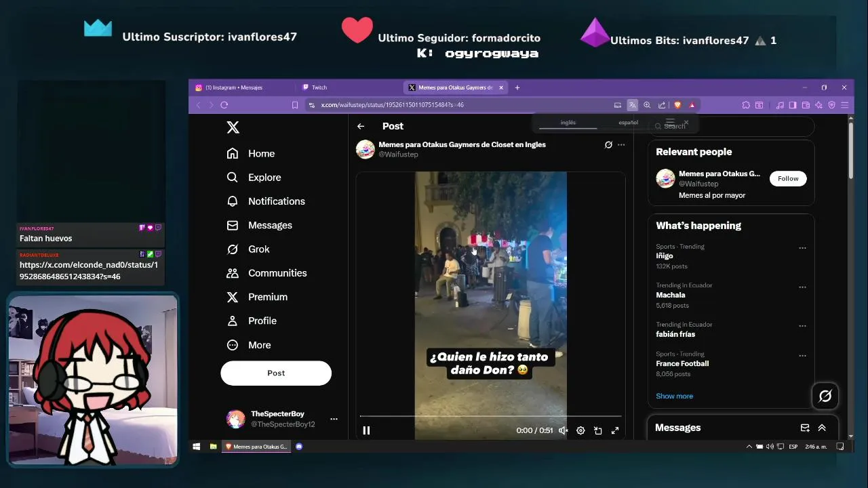Click the browser address bar URL
The height and width of the screenshot is (488, 868).
coord(392,105)
